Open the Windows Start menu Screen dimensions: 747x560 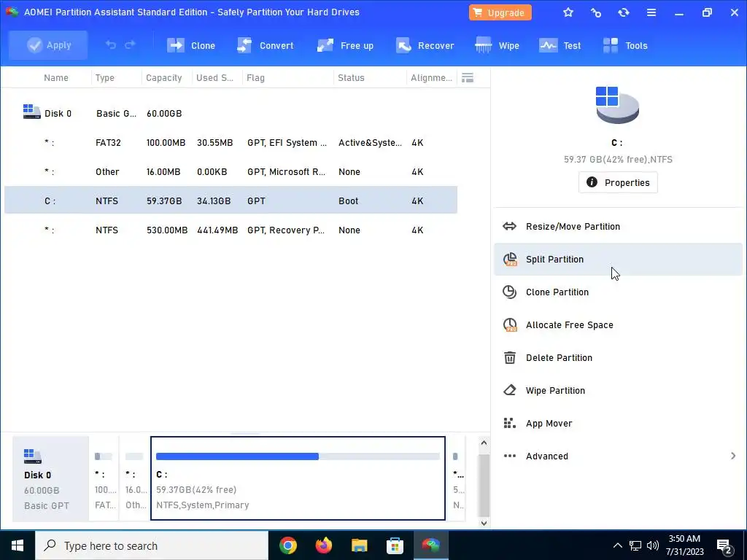tap(18, 545)
